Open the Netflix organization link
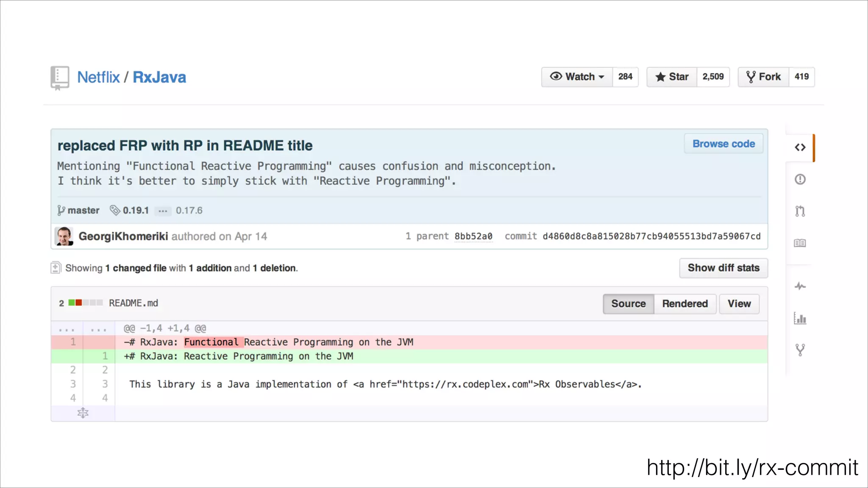 coord(98,77)
